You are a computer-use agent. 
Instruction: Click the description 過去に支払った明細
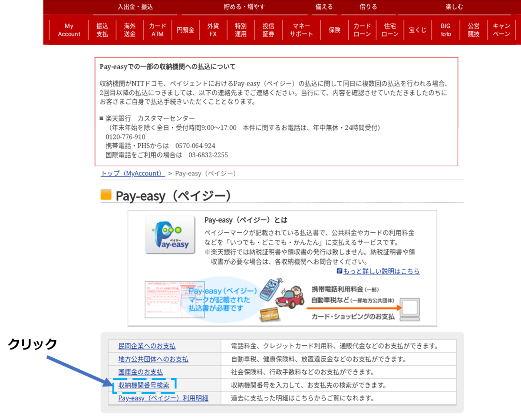(x=303, y=398)
